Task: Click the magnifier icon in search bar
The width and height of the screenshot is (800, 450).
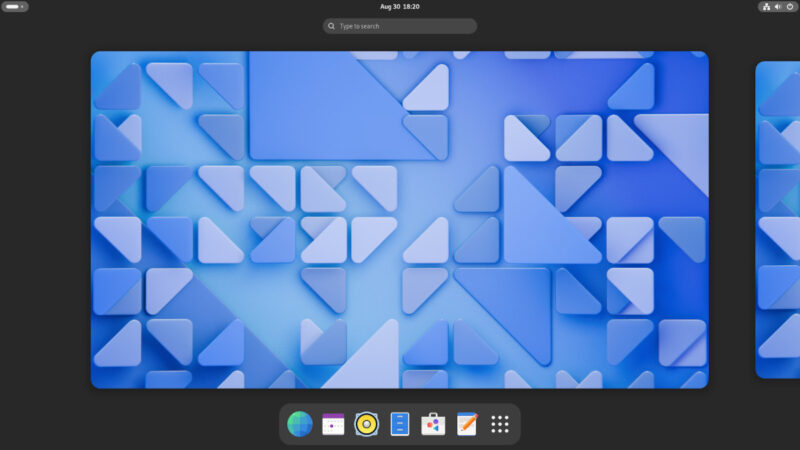Action: (332, 26)
